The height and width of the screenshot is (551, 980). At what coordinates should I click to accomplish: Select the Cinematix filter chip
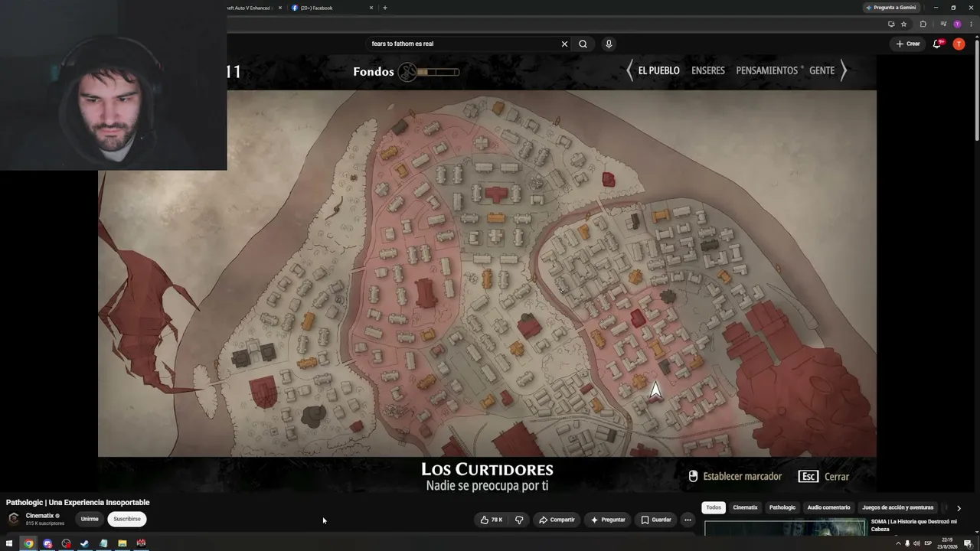tap(745, 507)
